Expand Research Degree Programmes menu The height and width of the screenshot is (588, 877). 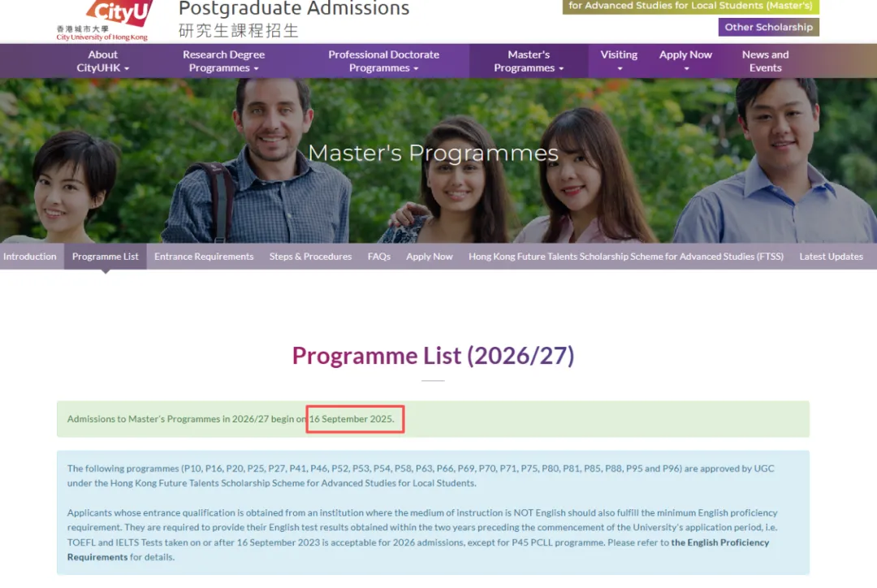coord(223,61)
